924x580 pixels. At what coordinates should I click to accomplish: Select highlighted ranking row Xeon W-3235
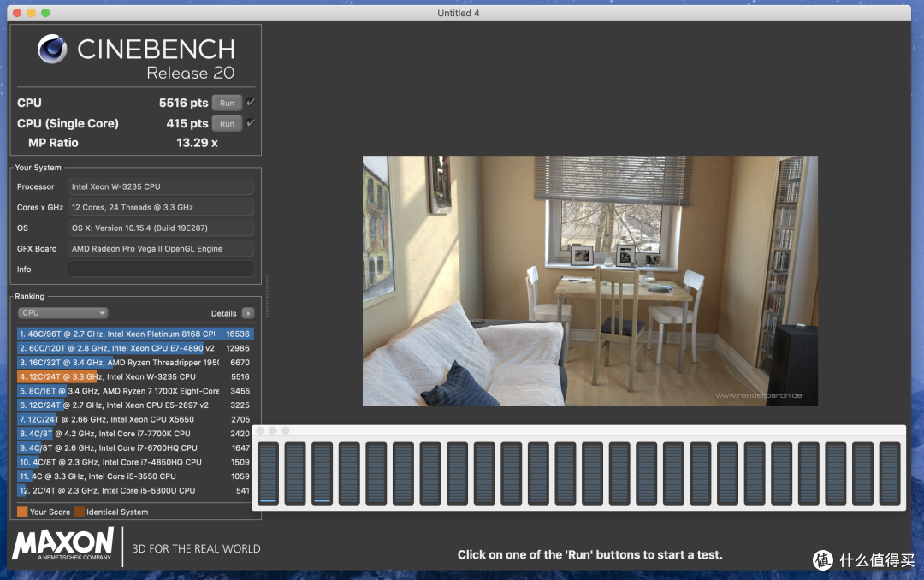(x=135, y=376)
